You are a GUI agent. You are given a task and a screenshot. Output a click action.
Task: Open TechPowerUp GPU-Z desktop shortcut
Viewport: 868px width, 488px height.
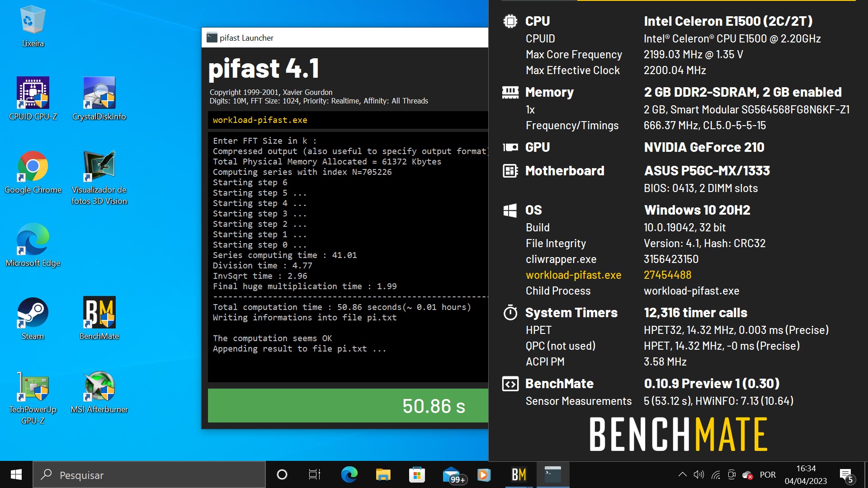pos(33,398)
